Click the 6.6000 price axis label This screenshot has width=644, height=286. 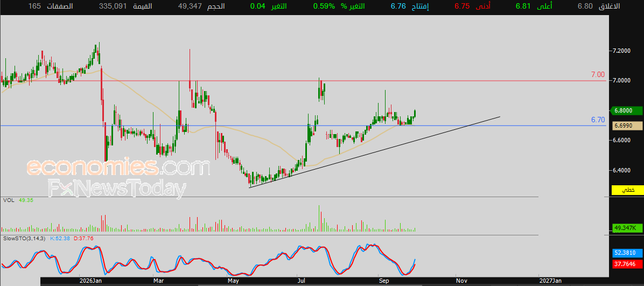pos(621,140)
